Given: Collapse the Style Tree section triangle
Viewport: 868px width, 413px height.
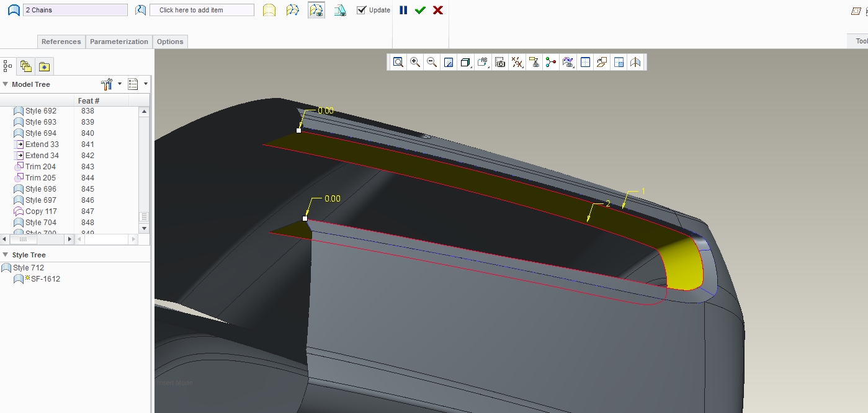Looking at the screenshot, I should tap(5, 255).
